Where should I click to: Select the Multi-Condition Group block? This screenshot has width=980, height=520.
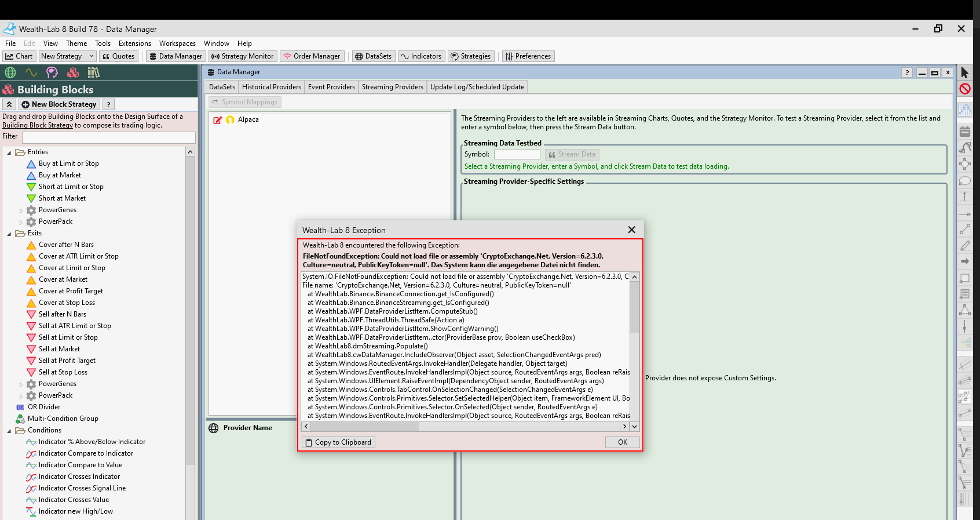point(63,419)
